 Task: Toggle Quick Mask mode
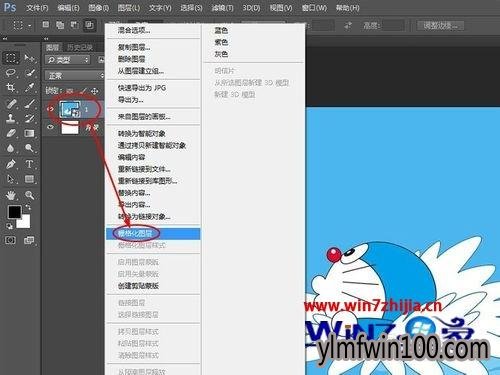point(10,240)
